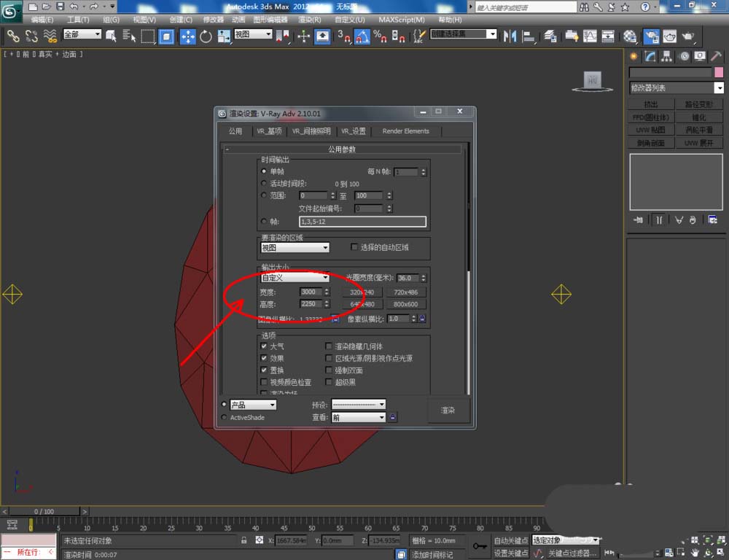Enable the 活动时间段 radio button

point(264,184)
